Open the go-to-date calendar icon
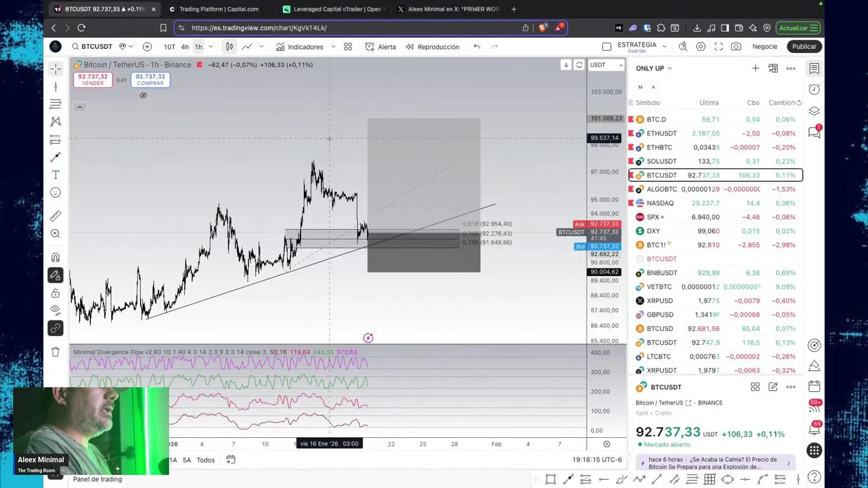Viewport: 868px width, 488px height. click(x=231, y=460)
